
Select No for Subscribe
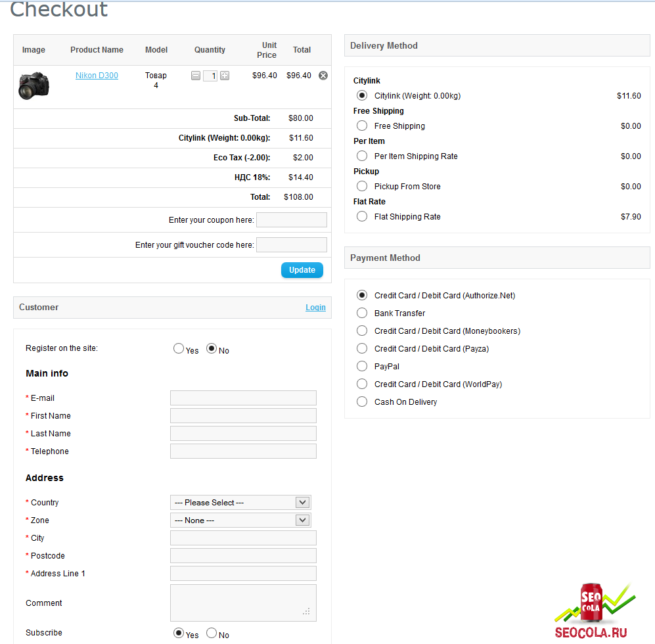click(x=212, y=633)
